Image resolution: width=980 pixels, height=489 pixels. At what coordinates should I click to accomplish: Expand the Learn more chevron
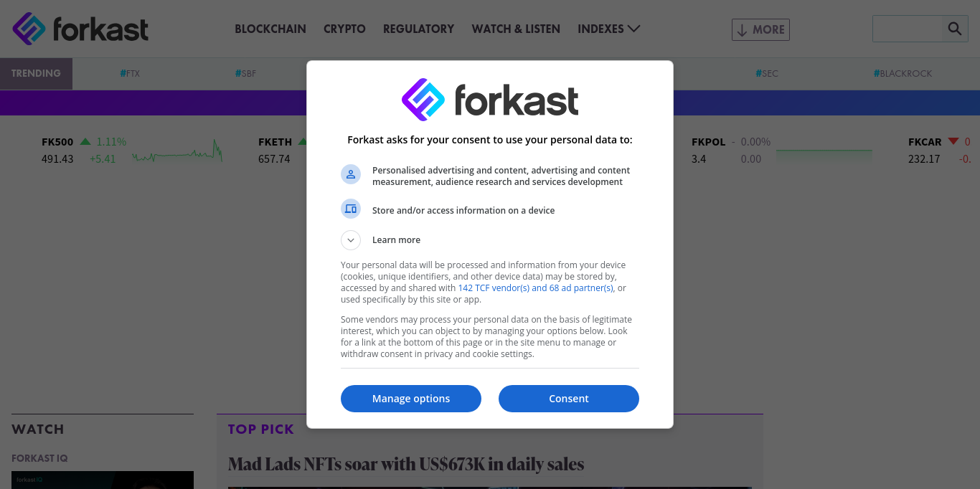[x=351, y=240]
